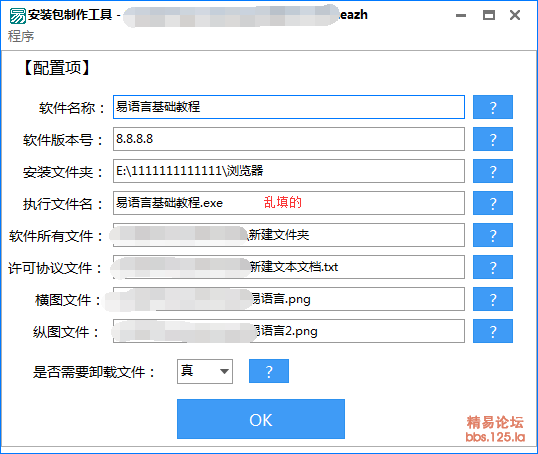Click in the 执行文件名 input box
The image size is (538, 454).
(x=289, y=203)
